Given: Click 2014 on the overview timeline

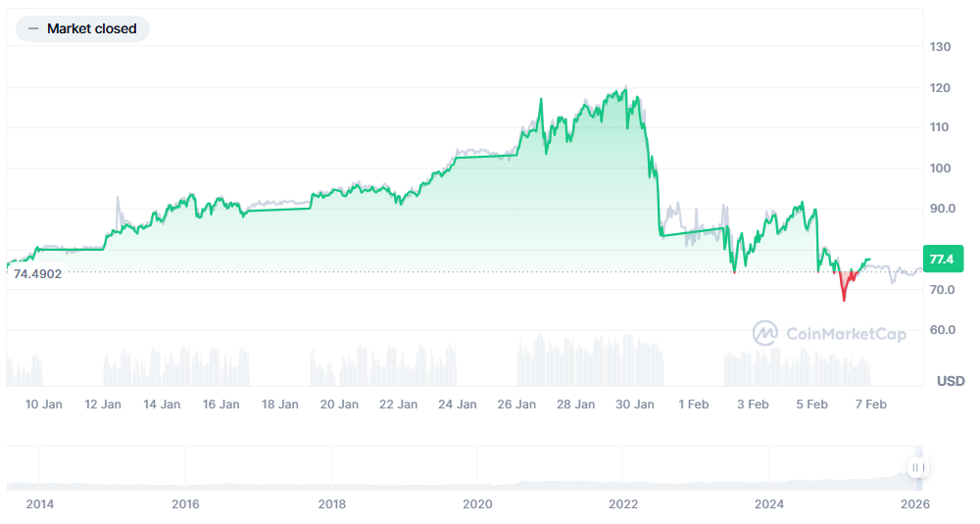Looking at the screenshot, I should (x=40, y=504).
